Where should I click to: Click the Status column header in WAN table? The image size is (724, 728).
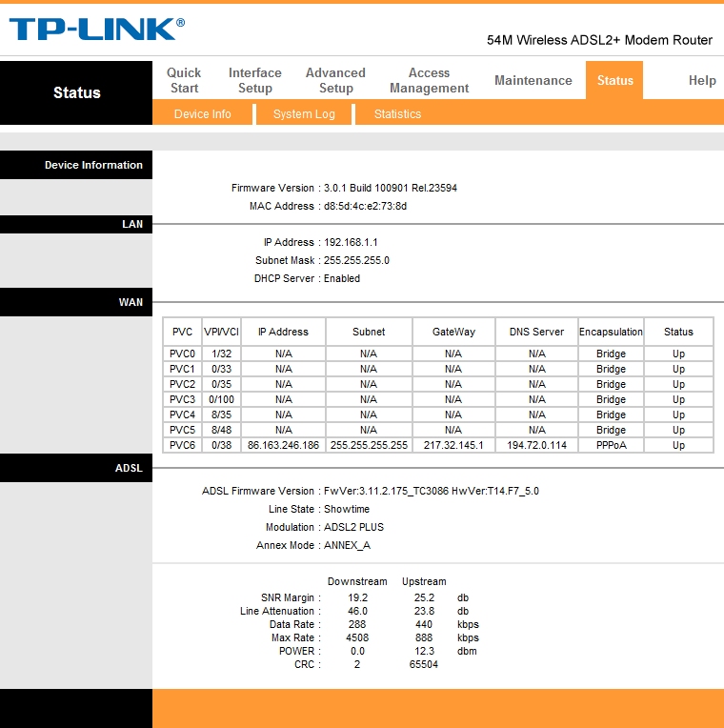coord(678,332)
